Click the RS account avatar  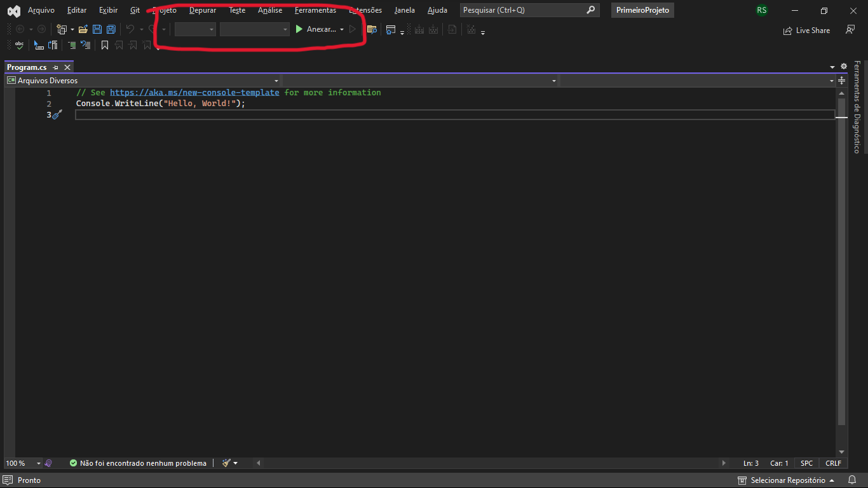[x=761, y=10]
